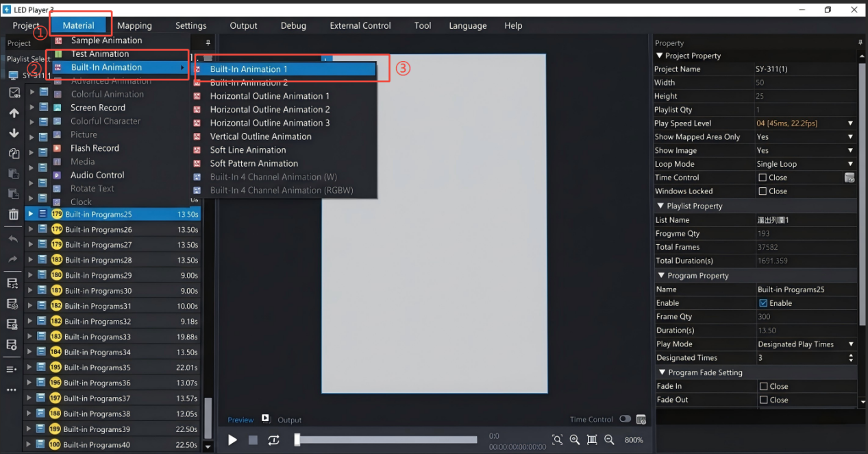Click the yellow 179 badge of Built-in Programs25

click(x=57, y=214)
